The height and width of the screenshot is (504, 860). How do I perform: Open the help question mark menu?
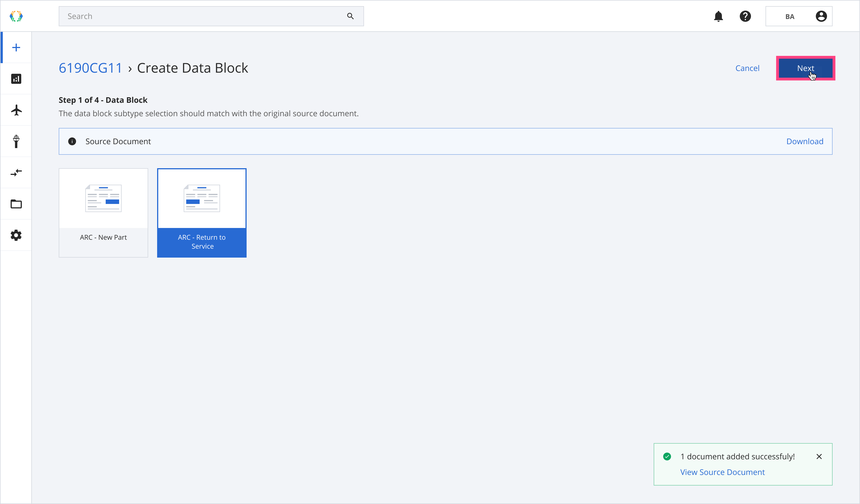click(746, 16)
